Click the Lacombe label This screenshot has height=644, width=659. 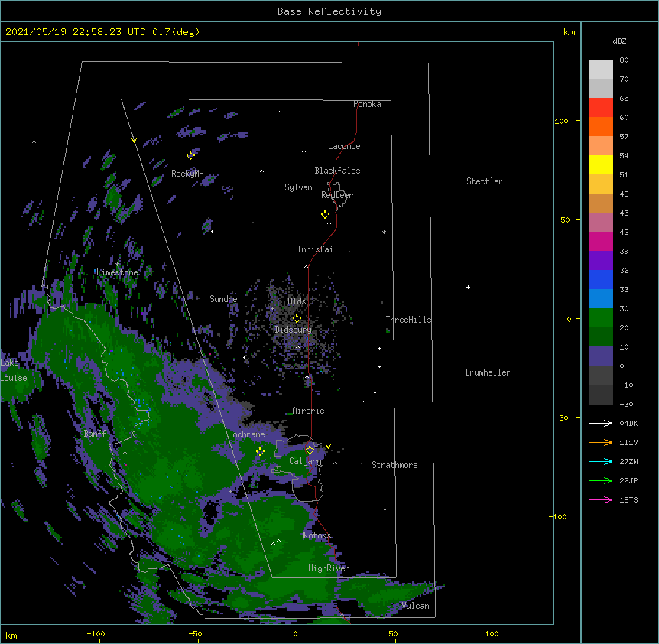tap(344, 146)
